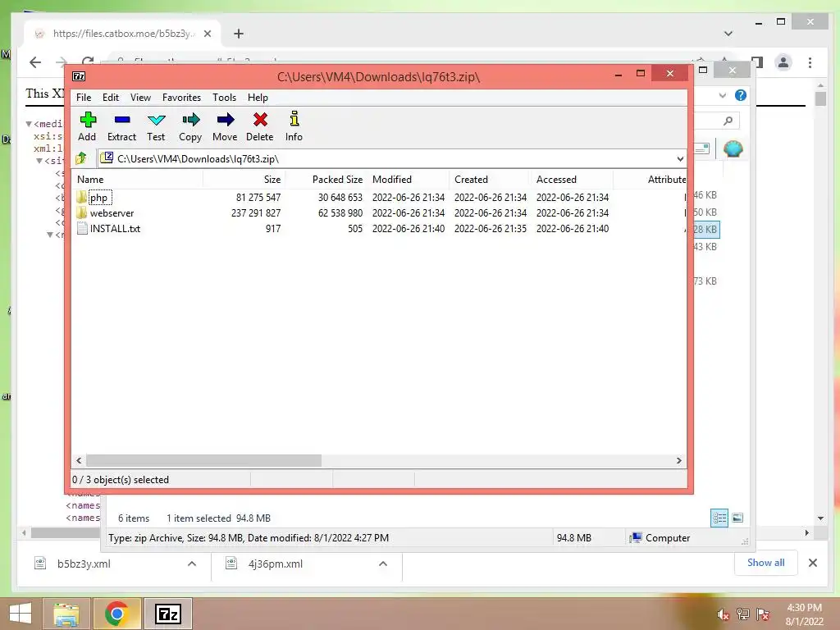Viewport: 840px width, 630px height.
Task: Click 7-Zip horizontal scrollbar right arrow
Action: pyautogui.click(x=678, y=461)
